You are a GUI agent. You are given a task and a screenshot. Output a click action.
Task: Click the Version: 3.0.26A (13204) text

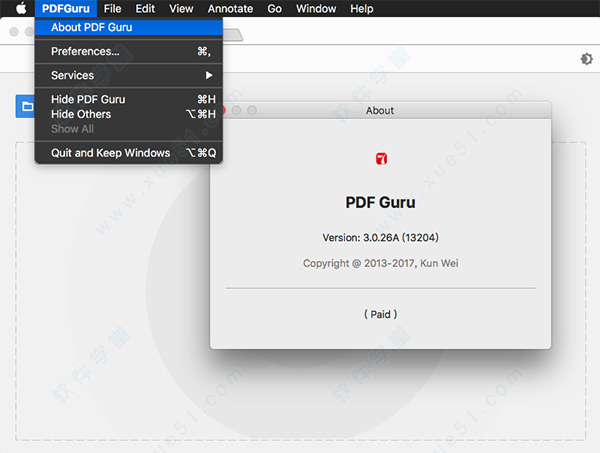pos(380,238)
